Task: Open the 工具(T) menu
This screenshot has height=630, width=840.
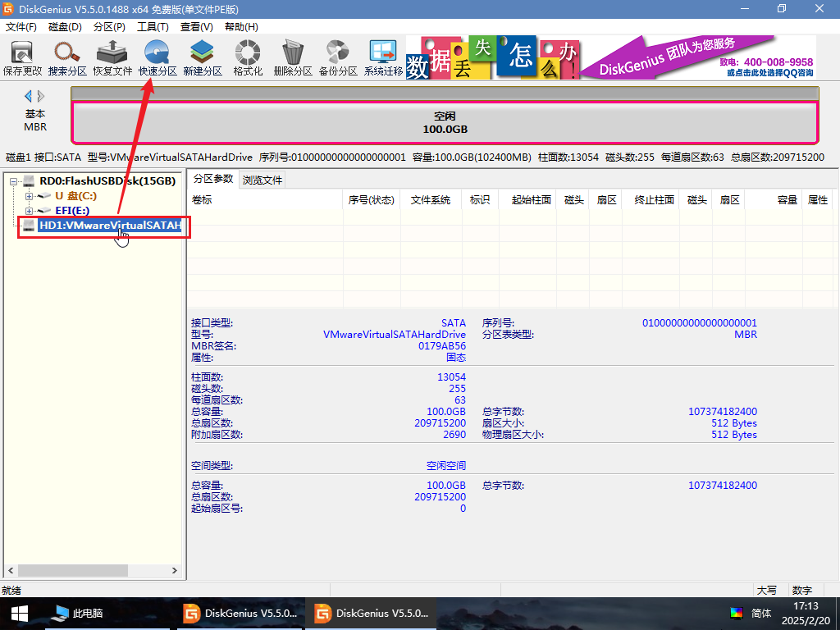Action: coord(153,27)
